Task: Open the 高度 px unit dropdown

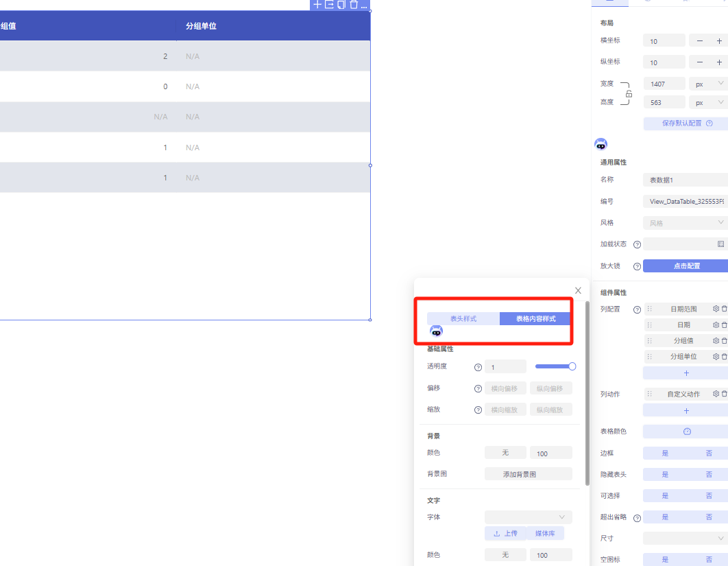Action: tap(708, 103)
